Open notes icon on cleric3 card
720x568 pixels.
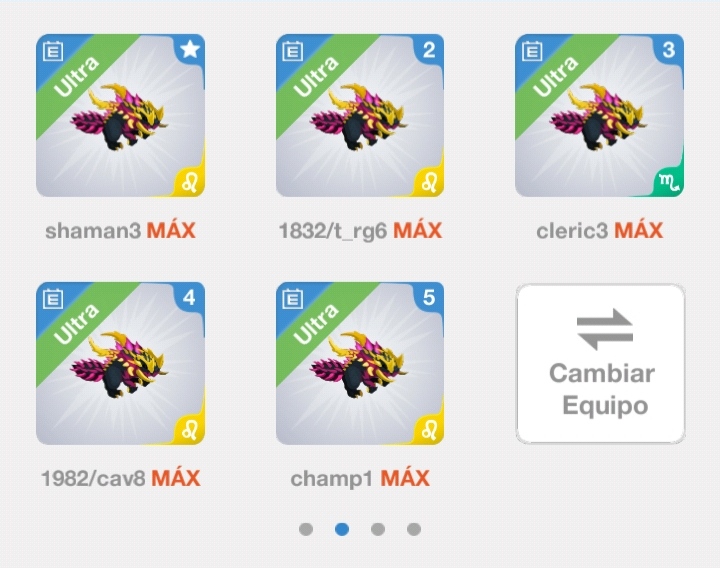532,51
